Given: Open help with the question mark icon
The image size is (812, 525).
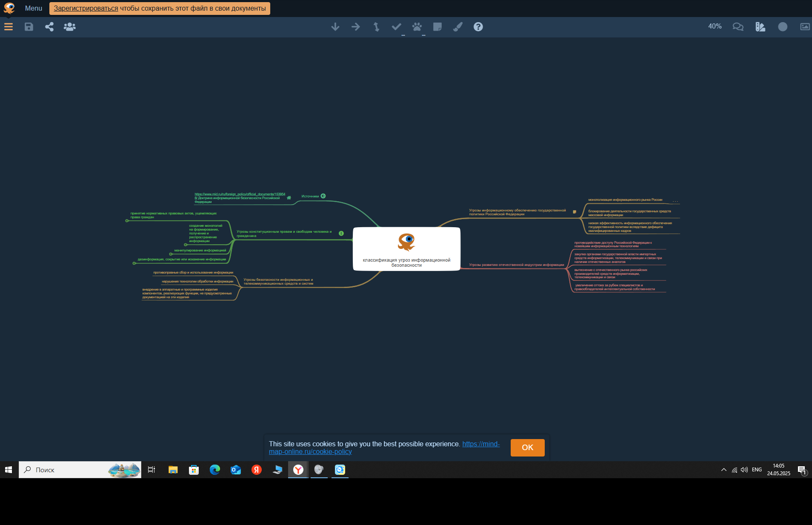Looking at the screenshot, I should coord(478,27).
